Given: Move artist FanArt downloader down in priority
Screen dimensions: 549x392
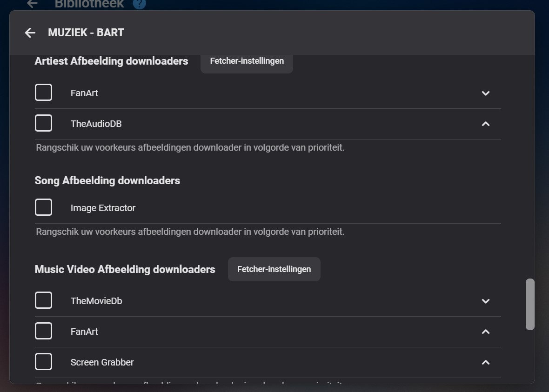Looking at the screenshot, I should (x=486, y=93).
